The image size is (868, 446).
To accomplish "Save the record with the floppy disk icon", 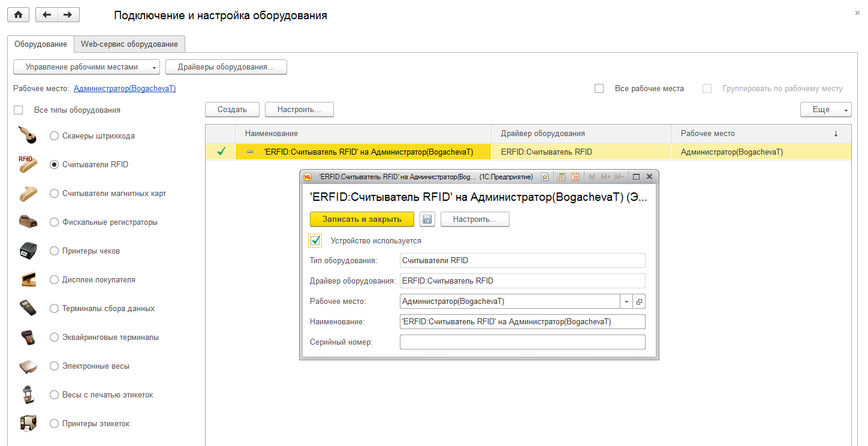I will [427, 219].
